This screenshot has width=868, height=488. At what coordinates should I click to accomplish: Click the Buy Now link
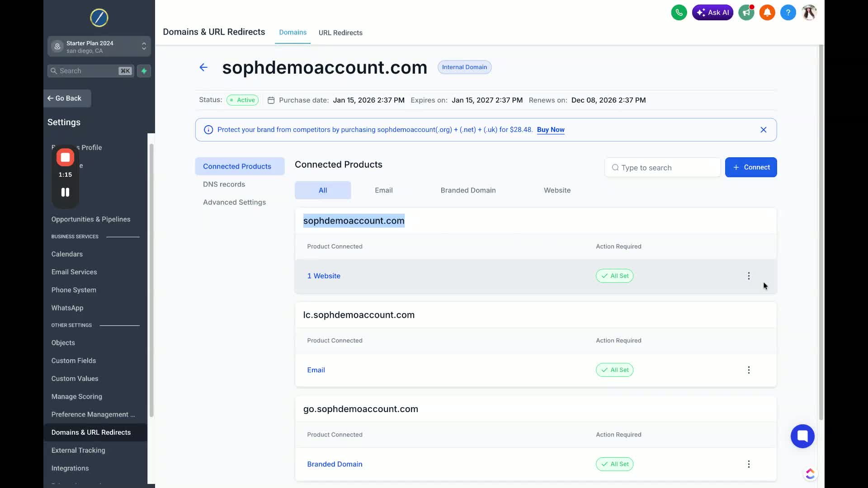(550, 130)
